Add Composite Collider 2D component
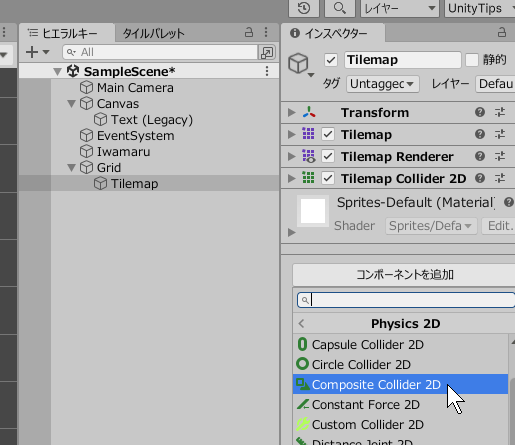The image size is (515, 445). pos(401,384)
